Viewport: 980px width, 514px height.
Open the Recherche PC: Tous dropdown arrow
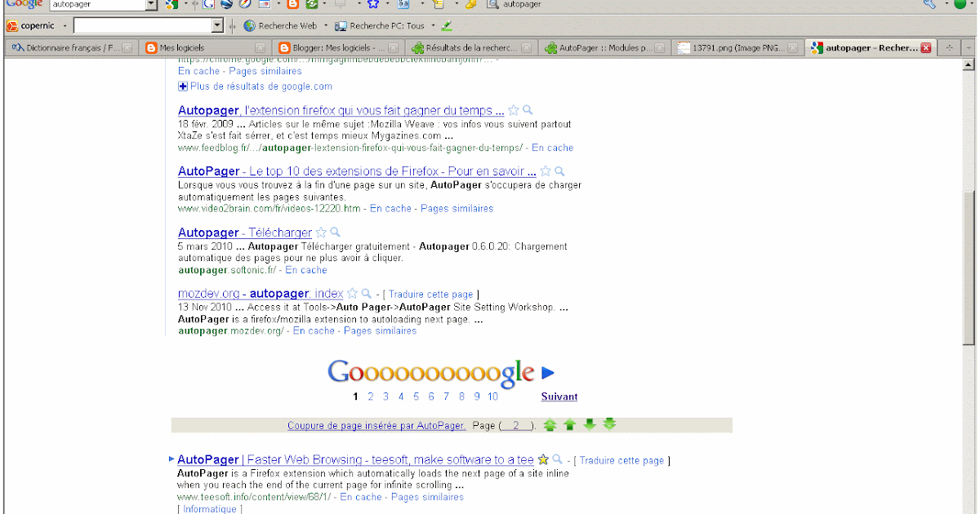pos(433,26)
